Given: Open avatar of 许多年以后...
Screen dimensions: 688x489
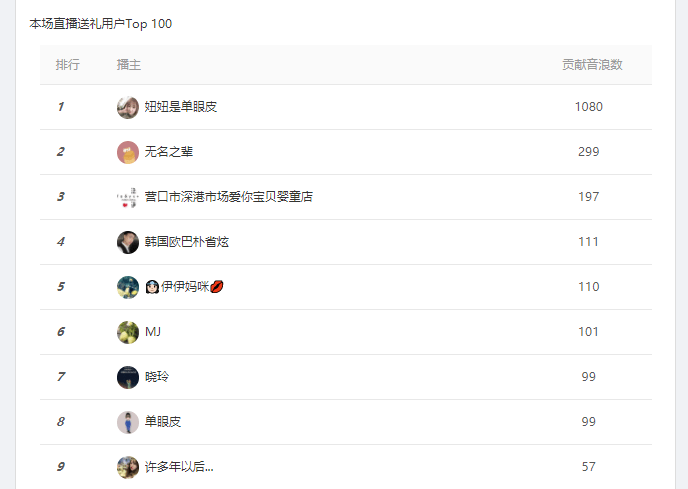Looking at the screenshot, I should coord(128,467).
